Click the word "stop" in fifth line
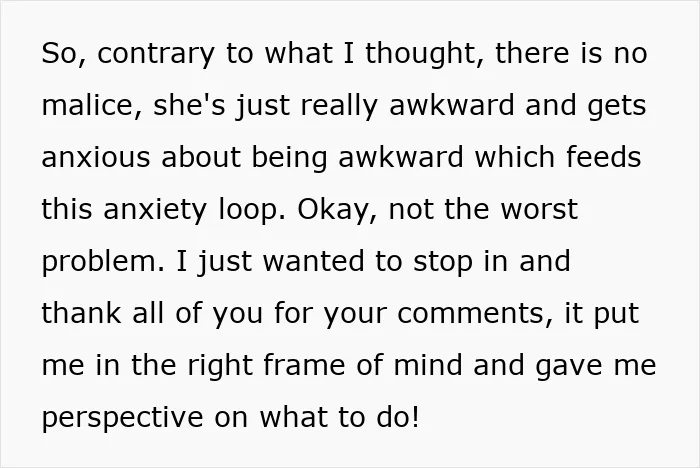The height and width of the screenshot is (468, 700). pos(442,262)
